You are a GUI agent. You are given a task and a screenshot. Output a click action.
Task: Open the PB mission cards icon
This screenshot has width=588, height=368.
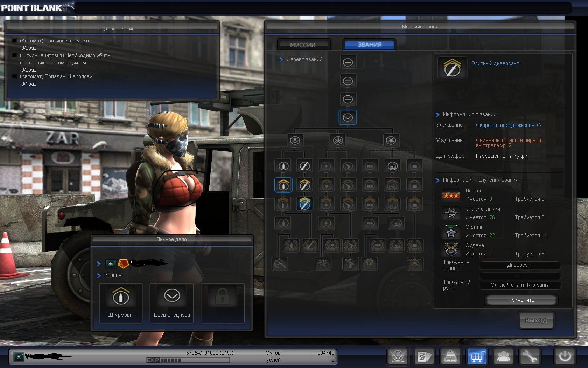pos(424,357)
